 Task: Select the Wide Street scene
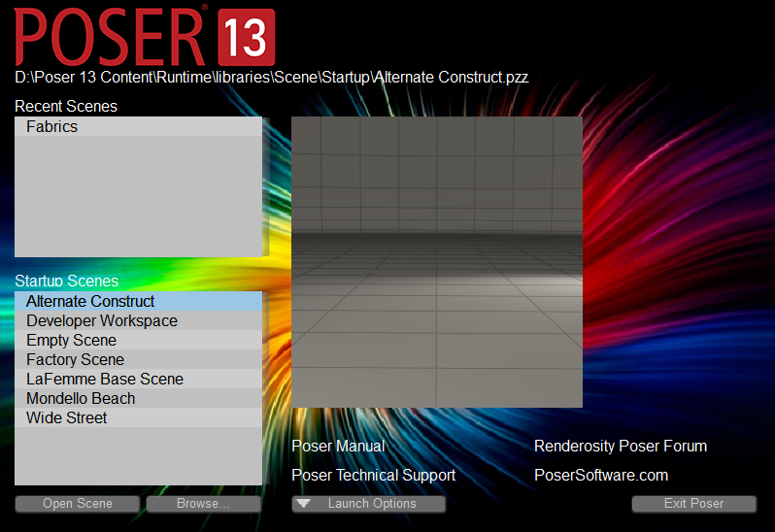[x=138, y=417]
